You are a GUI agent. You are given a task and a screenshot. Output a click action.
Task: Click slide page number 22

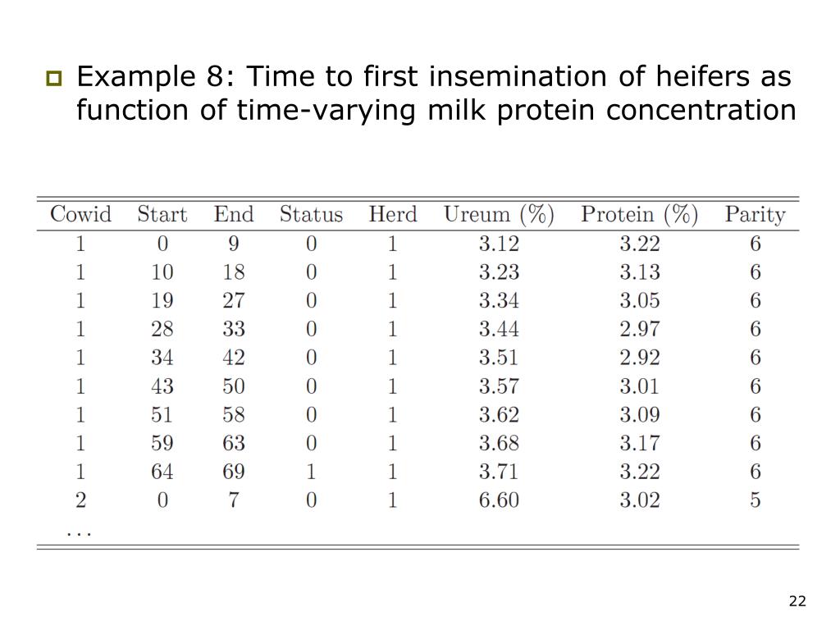point(797,601)
